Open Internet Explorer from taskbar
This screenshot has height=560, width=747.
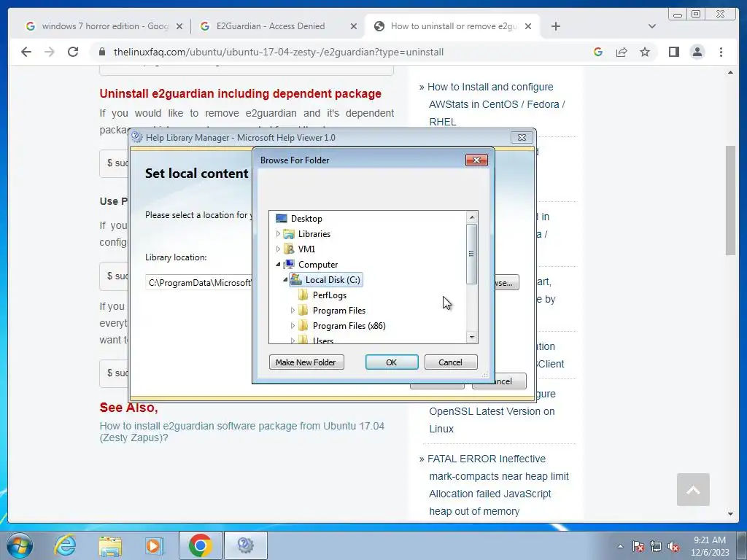[x=65, y=545]
